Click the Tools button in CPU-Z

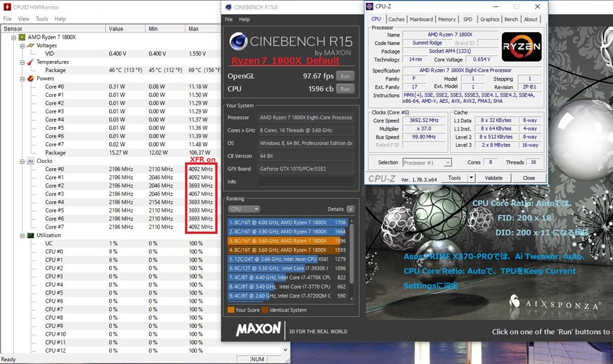click(454, 178)
